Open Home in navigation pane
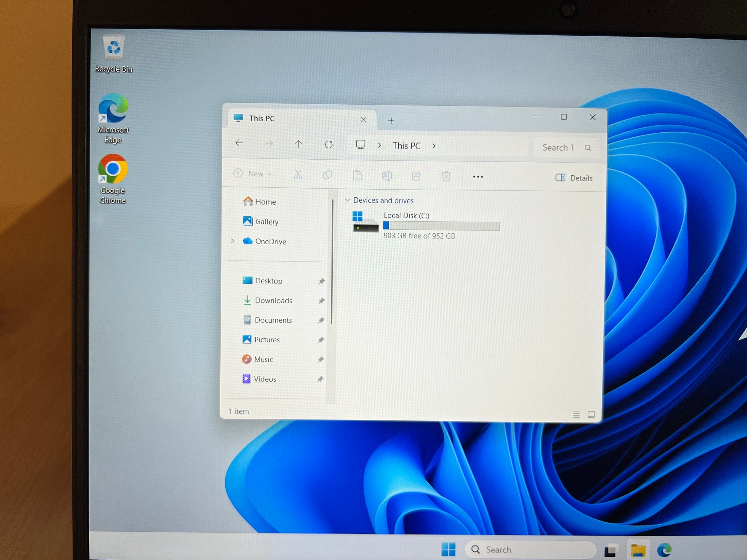747x560 pixels. [260, 202]
